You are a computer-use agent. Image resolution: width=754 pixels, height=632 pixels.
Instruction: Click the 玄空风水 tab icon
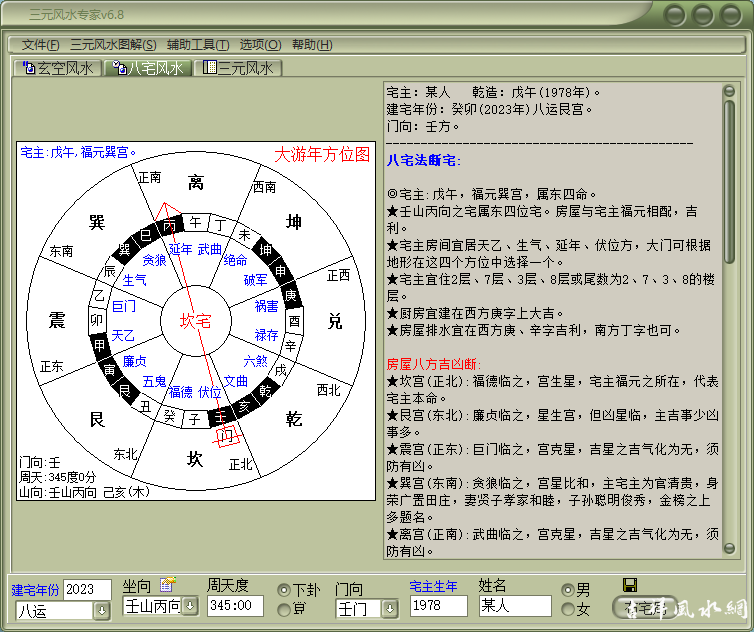pos(27,68)
